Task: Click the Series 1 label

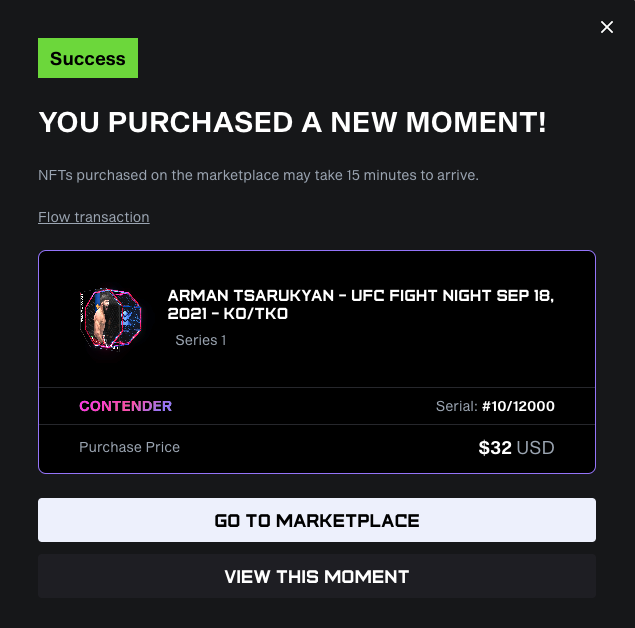Action: [x=200, y=340]
